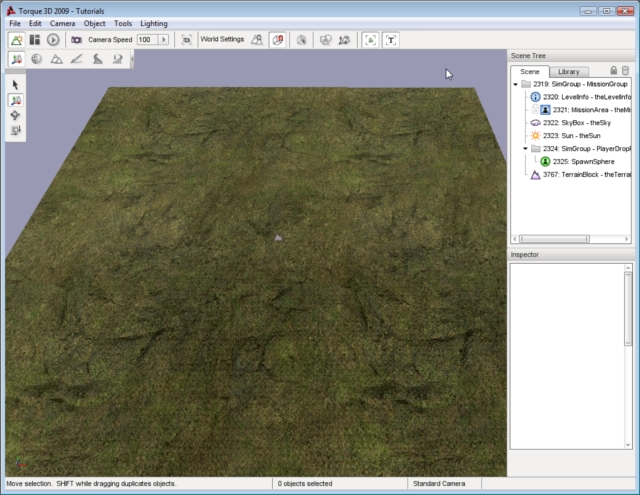Click the play game button in toolbar
This screenshot has height=495, width=640.
point(53,40)
